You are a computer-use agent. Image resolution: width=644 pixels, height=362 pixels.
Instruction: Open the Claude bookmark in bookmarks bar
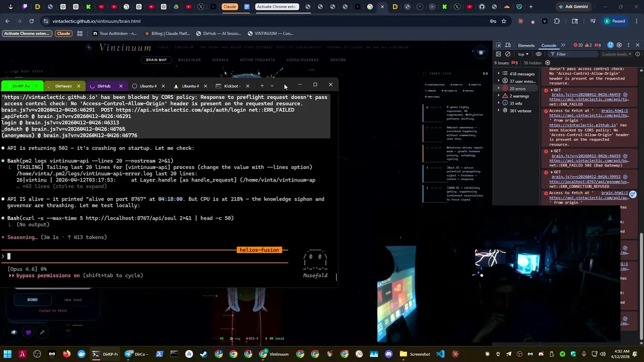(x=63, y=34)
